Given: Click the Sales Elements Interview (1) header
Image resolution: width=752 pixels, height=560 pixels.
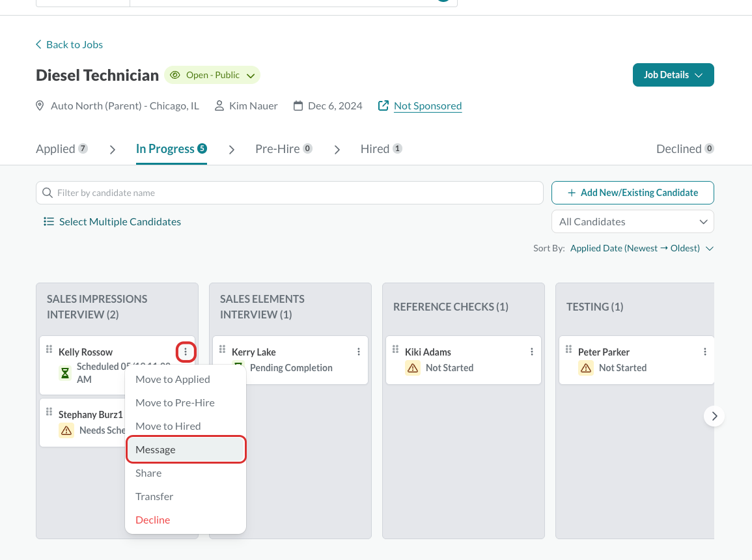Looking at the screenshot, I should (262, 307).
